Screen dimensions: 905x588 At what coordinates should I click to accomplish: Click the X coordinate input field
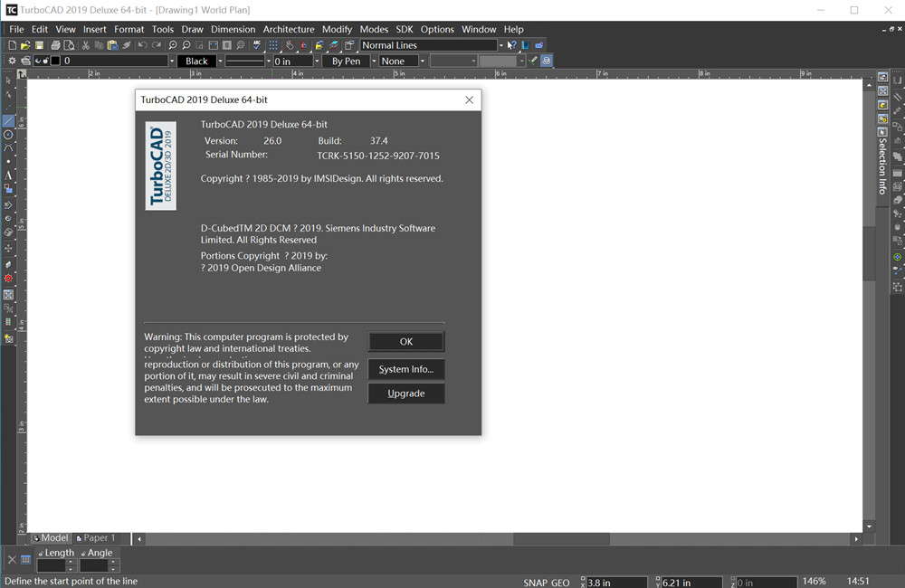(617, 583)
